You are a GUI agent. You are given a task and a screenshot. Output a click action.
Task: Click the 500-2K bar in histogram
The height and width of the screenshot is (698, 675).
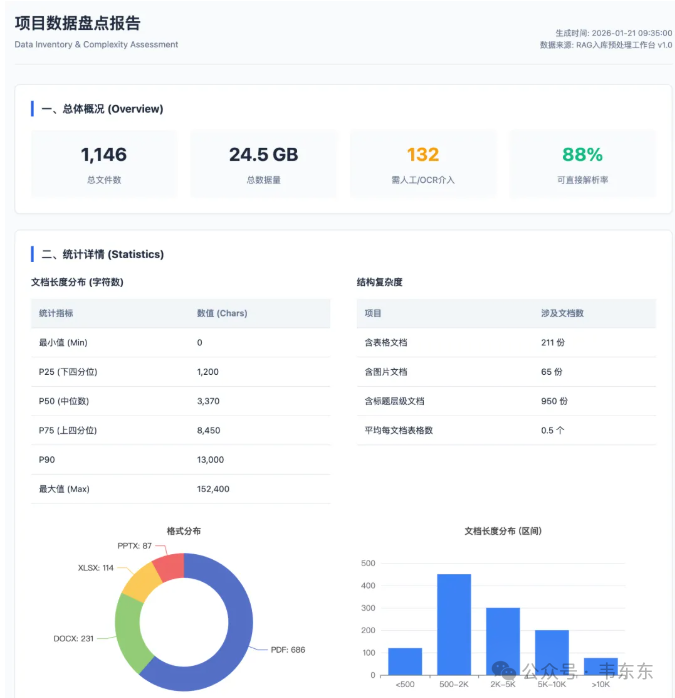pyautogui.click(x=454, y=625)
